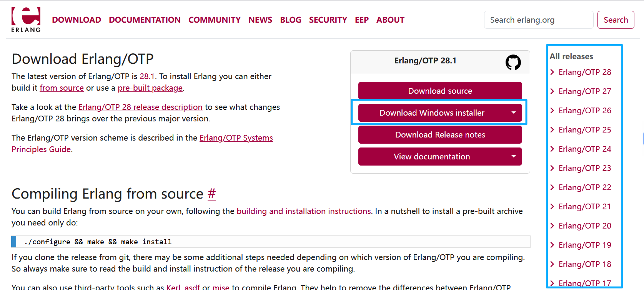Select Erlang/OTP 21 in releases list
The image size is (644, 290).
[585, 207]
